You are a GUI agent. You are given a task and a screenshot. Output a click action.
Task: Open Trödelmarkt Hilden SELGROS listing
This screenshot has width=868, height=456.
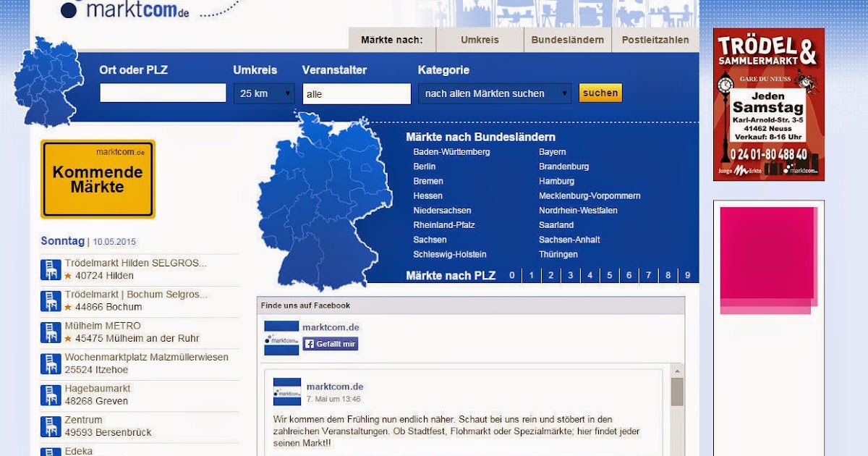tap(135, 263)
